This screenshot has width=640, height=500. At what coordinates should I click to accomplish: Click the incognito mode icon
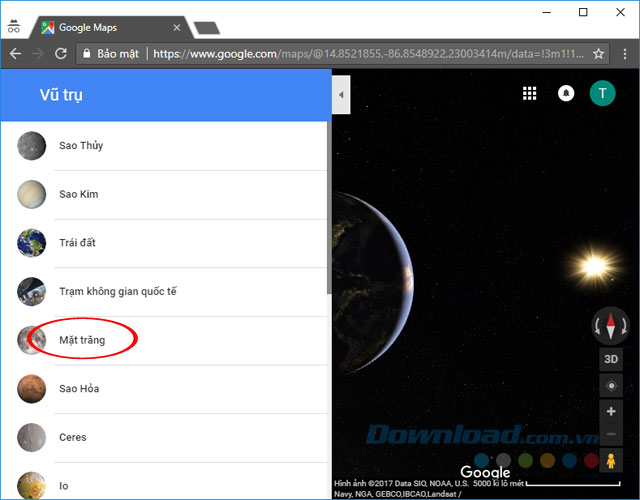tap(13, 27)
